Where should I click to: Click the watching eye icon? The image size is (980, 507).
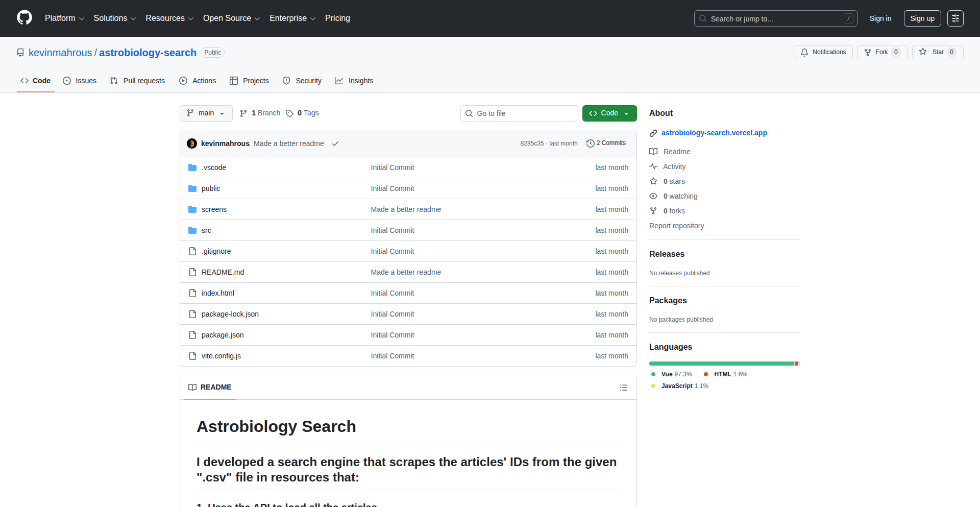653,196
